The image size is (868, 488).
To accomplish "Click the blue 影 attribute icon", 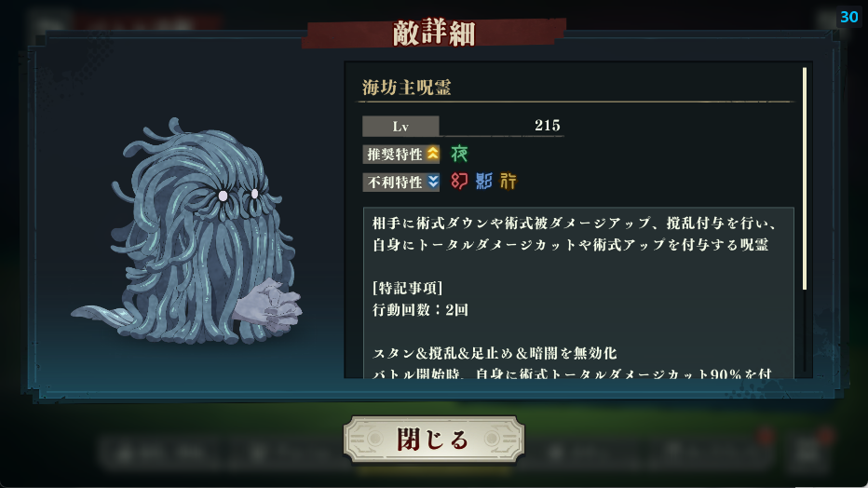I will [483, 181].
